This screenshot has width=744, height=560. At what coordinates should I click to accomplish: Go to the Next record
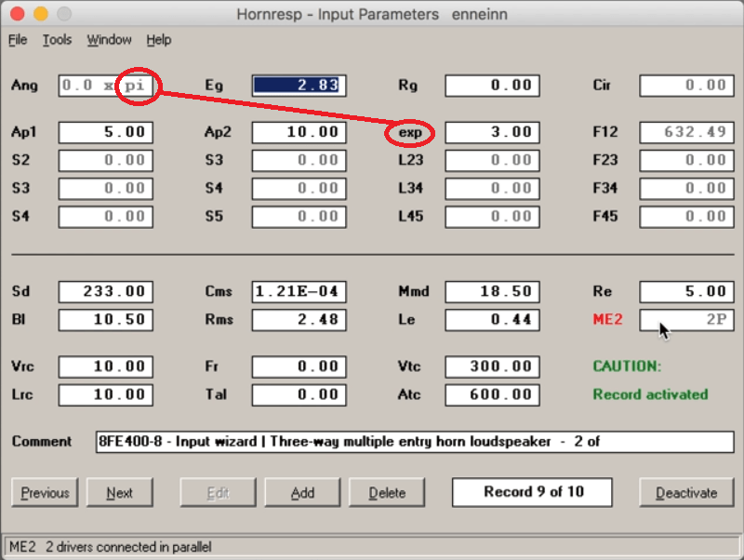[x=120, y=493]
